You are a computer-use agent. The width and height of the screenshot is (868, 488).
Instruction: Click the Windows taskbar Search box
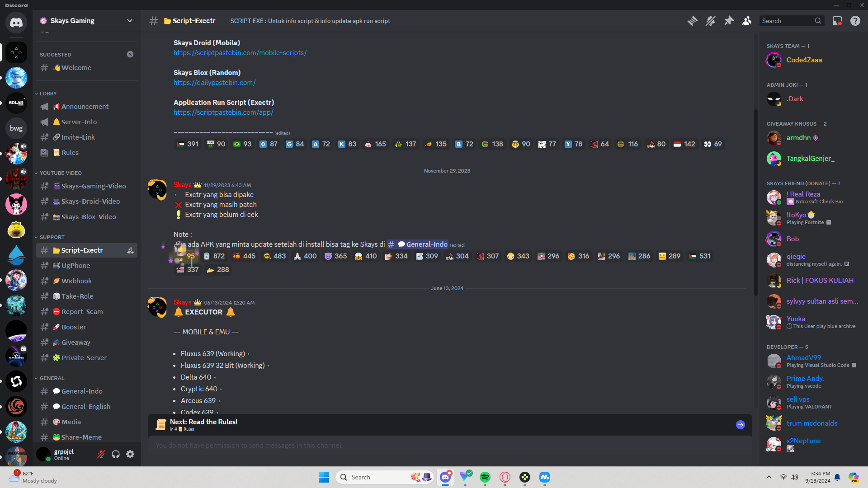(385, 477)
